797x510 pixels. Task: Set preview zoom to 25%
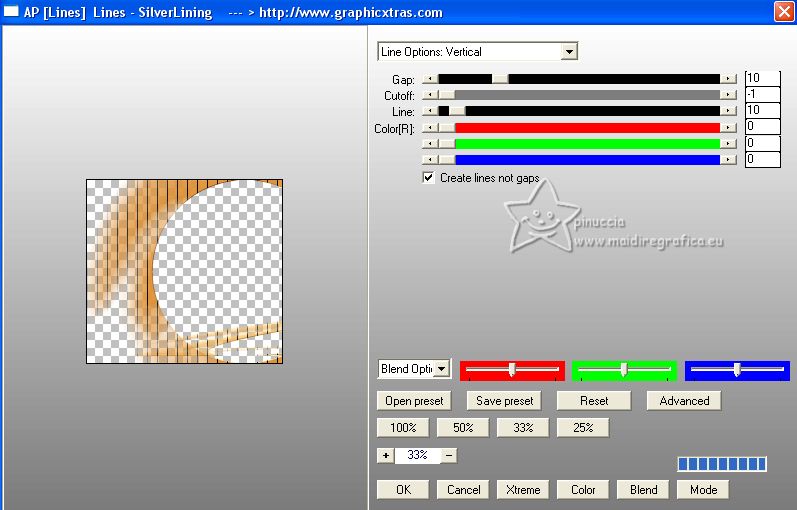coord(583,428)
